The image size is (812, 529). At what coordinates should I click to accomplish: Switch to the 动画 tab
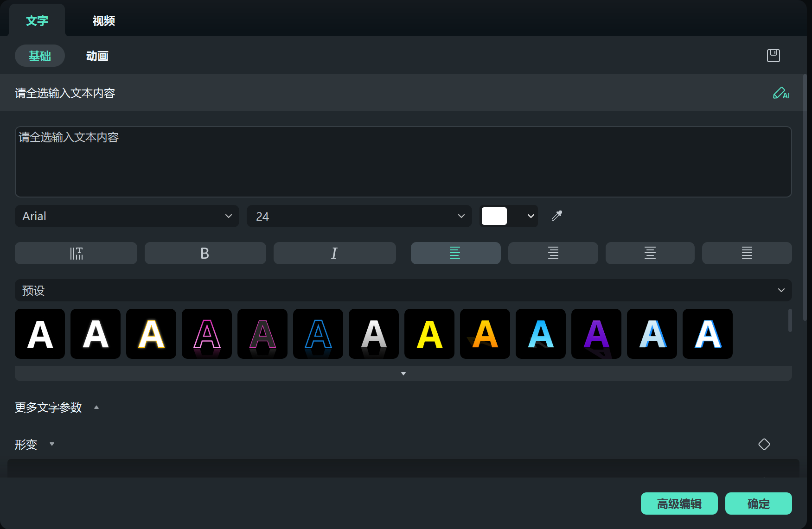tap(97, 56)
